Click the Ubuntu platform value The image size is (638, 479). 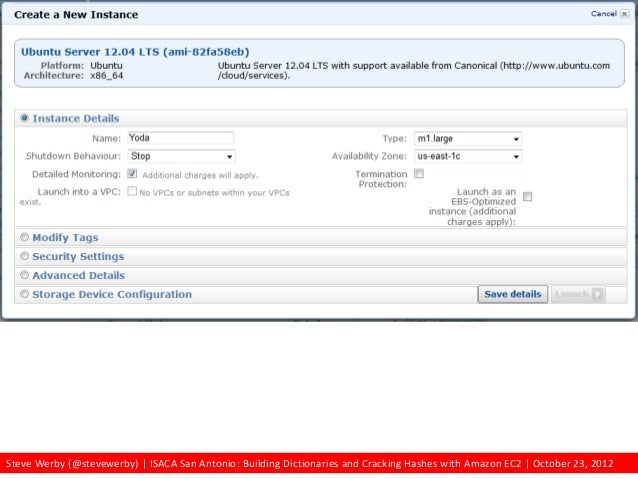coord(106,66)
